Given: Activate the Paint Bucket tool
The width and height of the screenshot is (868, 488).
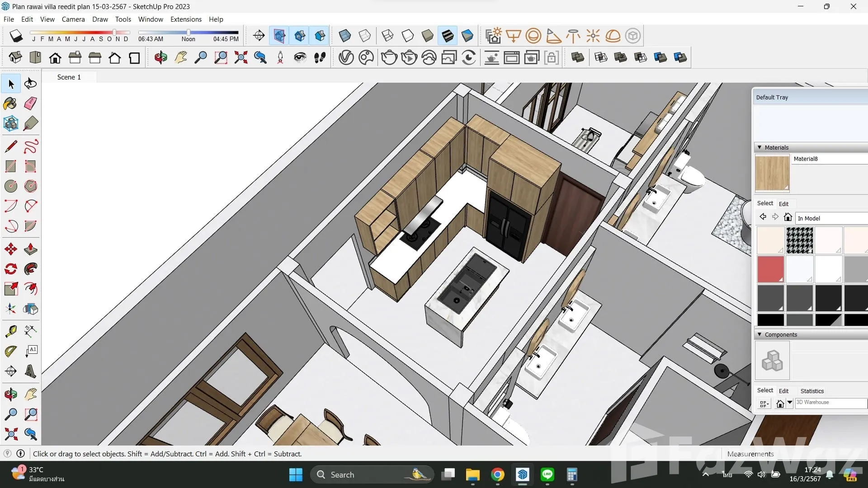Looking at the screenshot, I should coord(10,103).
